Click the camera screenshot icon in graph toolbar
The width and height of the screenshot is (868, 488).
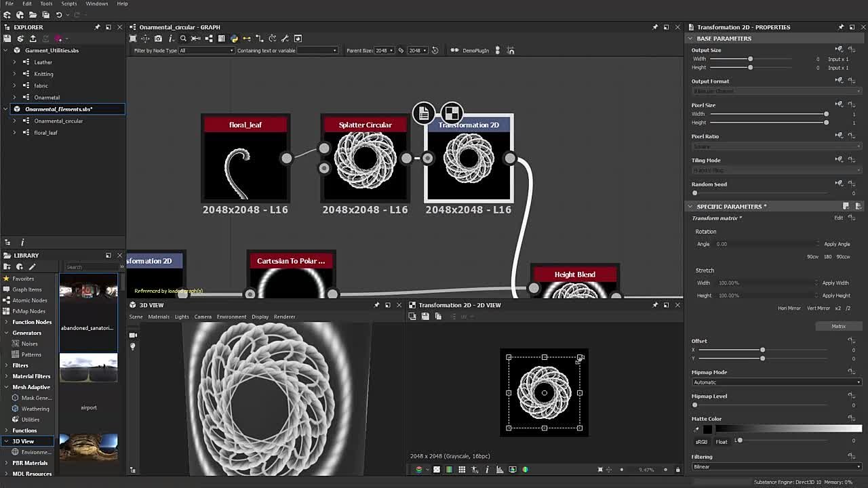click(158, 39)
